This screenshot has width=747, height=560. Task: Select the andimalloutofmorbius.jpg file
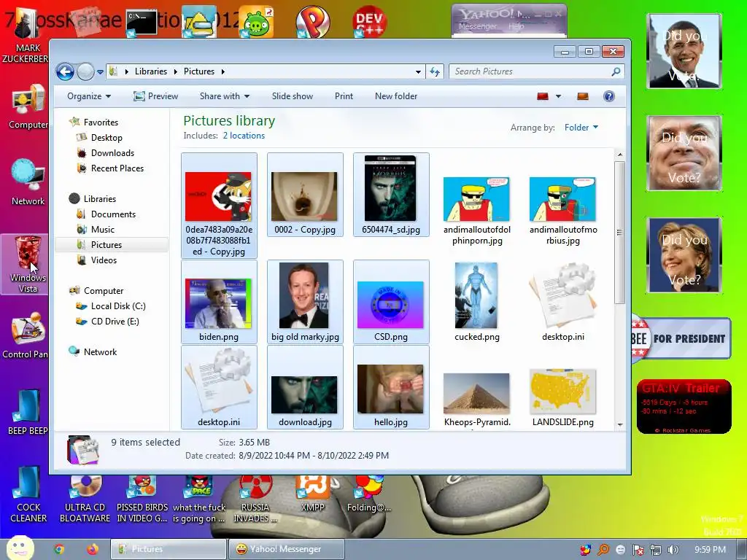click(x=562, y=211)
